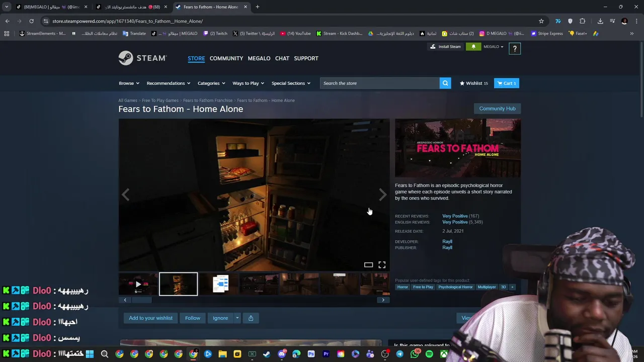This screenshot has width=644, height=362.
Task: Play the trailer video thumbnail
Action: coord(138,284)
